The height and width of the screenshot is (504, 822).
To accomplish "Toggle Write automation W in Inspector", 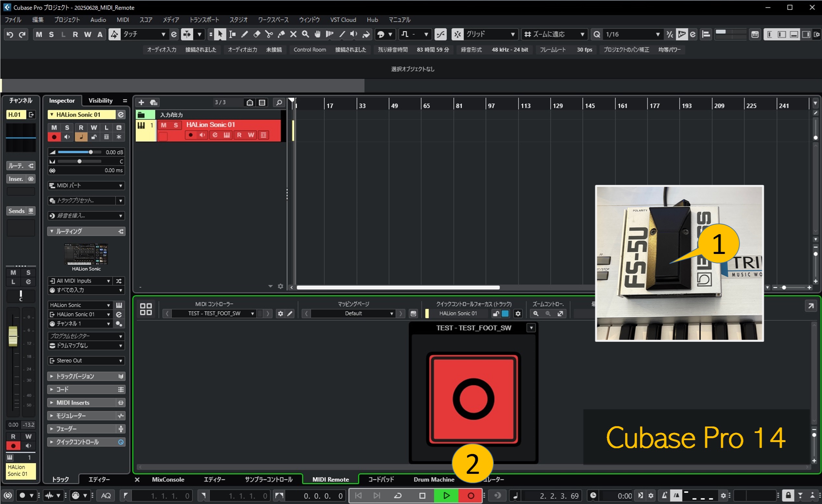I will pyautogui.click(x=94, y=127).
